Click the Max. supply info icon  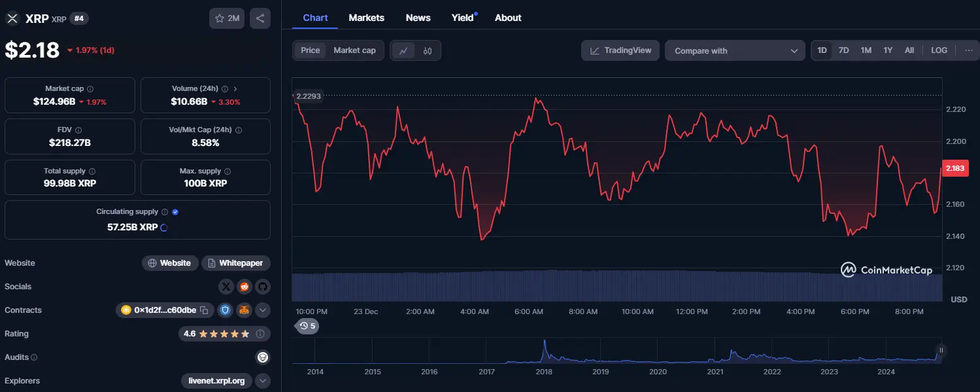228,171
